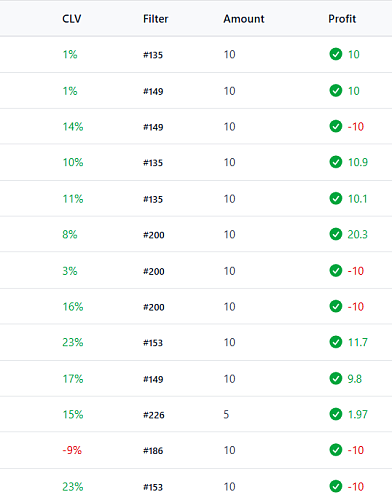Select the 16% CLV value

tap(73, 307)
